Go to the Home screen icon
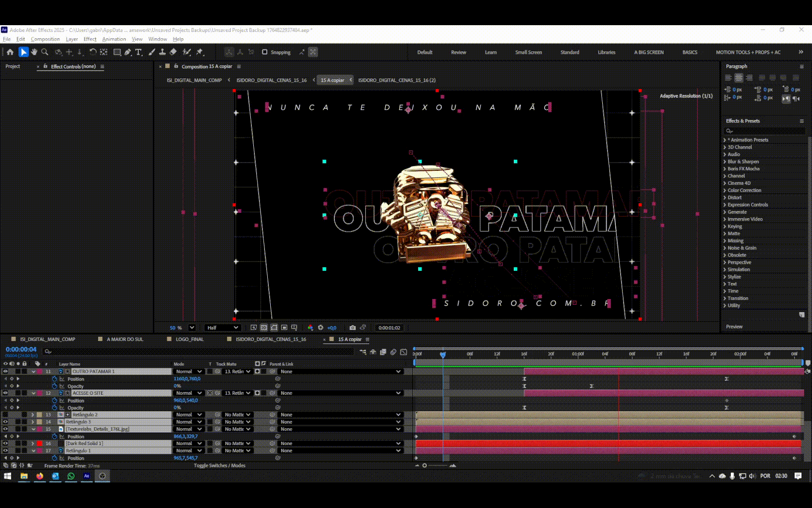812x508 pixels. tap(10, 52)
